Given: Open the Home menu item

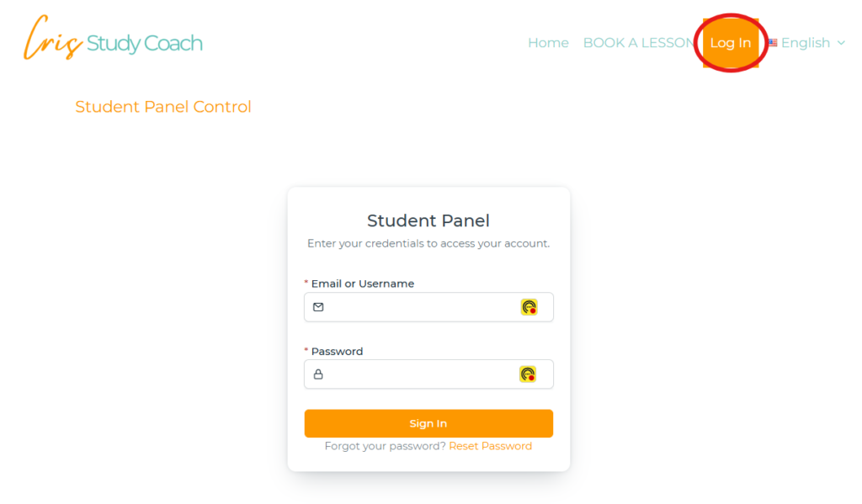Looking at the screenshot, I should tap(548, 43).
